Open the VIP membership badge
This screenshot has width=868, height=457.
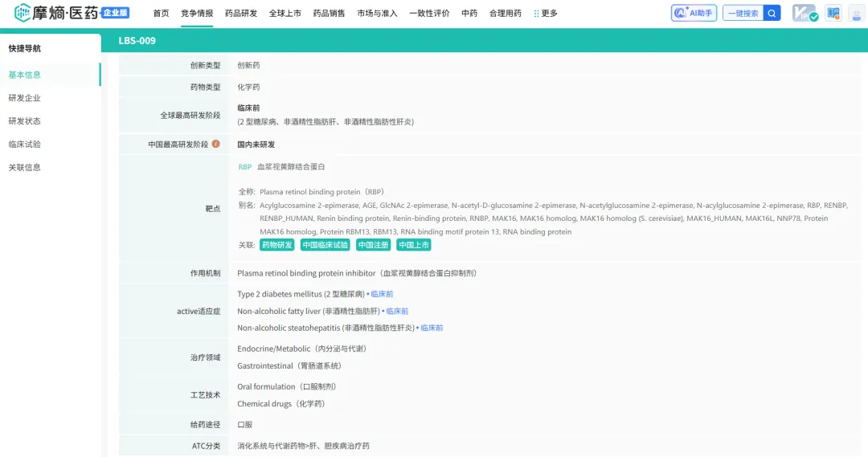(x=805, y=14)
